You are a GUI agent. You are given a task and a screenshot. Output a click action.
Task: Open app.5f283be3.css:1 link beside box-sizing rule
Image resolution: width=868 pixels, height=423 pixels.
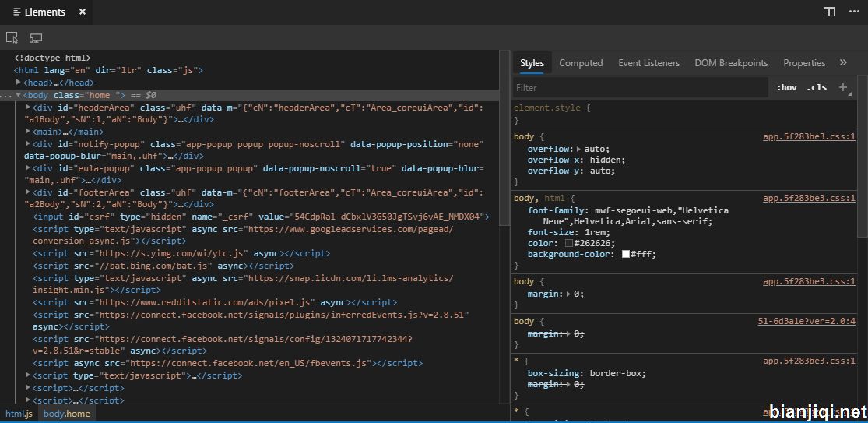(809, 361)
